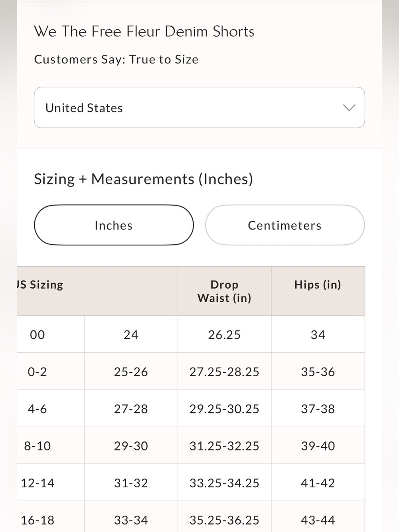Click the US Sizing column header

tap(40, 285)
